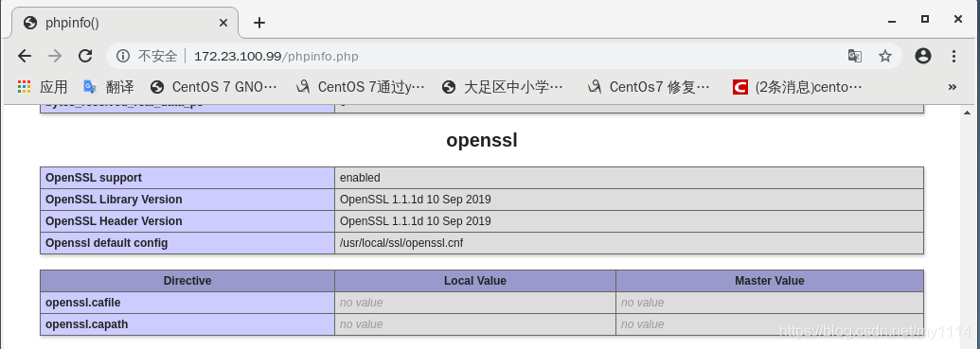Open the Apps grid shortcut
The height and width of the screenshot is (349, 980).
coord(43,87)
